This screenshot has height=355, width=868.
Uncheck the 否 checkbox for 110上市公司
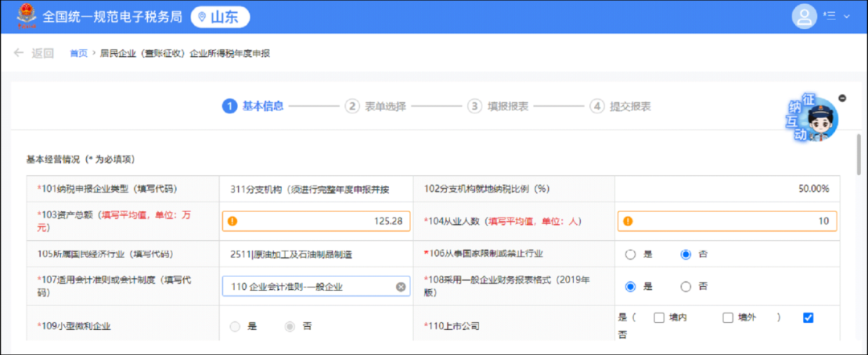click(x=809, y=317)
